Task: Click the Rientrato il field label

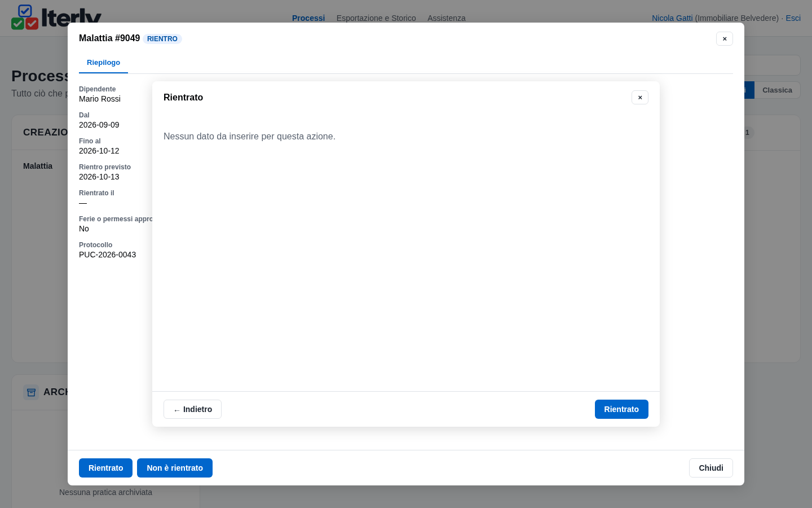Action: pyautogui.click(x=96, y=193)
